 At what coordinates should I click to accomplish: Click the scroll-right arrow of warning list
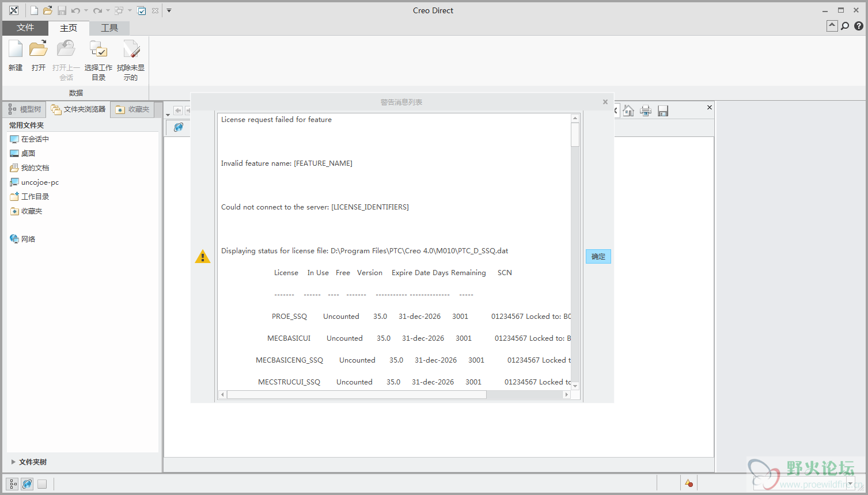[567, 395]
